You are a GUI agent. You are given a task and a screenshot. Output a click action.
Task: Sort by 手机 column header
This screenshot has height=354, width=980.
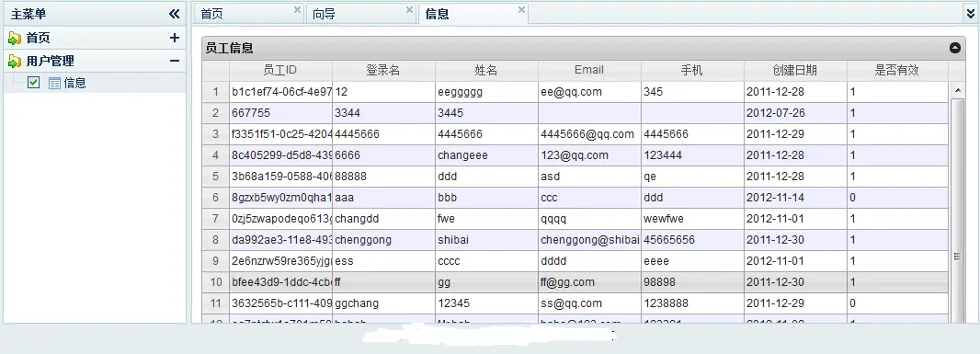pyautogui.click(x=692, y=70)
